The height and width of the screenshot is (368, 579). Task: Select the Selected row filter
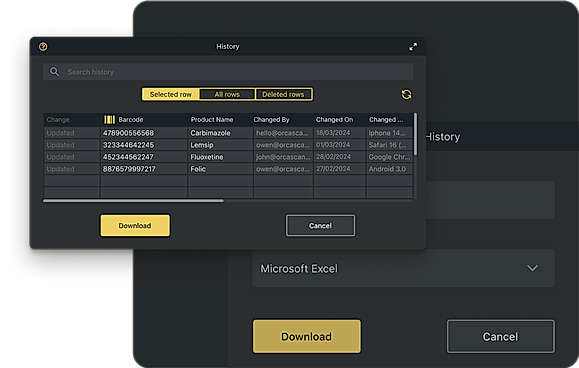(171, 94)
